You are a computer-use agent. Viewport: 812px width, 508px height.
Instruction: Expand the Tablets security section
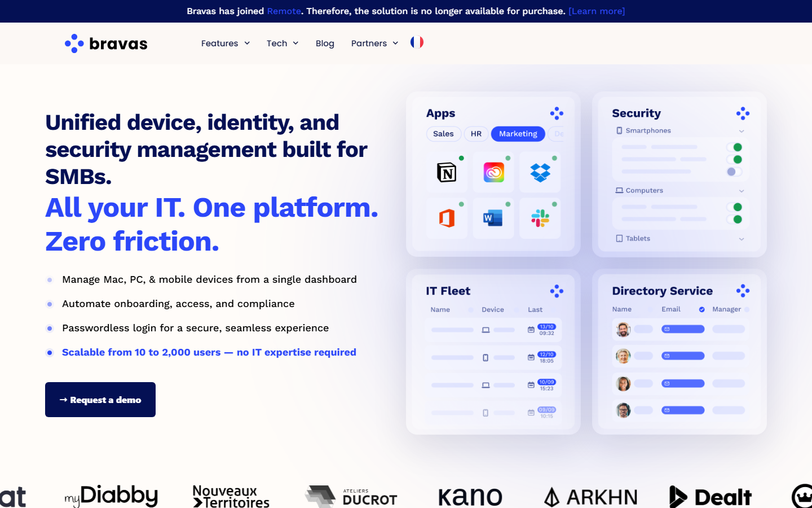(742, 239)
